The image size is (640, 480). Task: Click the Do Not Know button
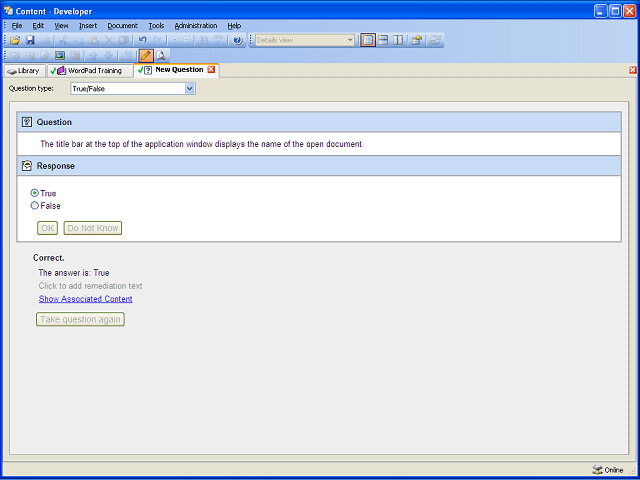[x=93, y=228]
